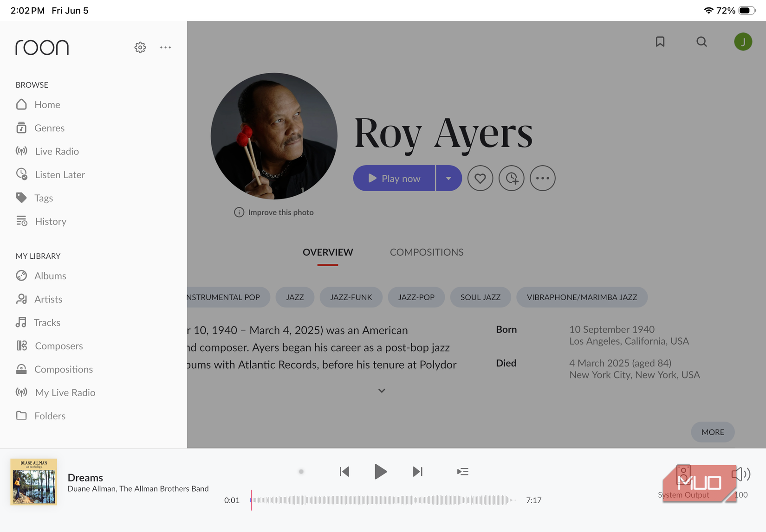Open artist more actions ellipsis
This screenshot has height=532, width=766.
pyautogui.click(x=543, y=178)
